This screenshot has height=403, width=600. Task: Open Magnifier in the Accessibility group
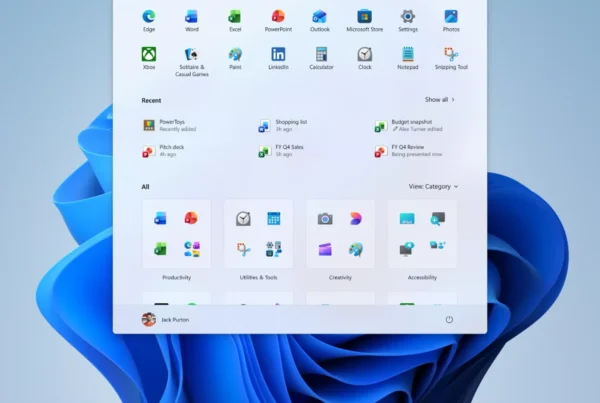(437, 219)
